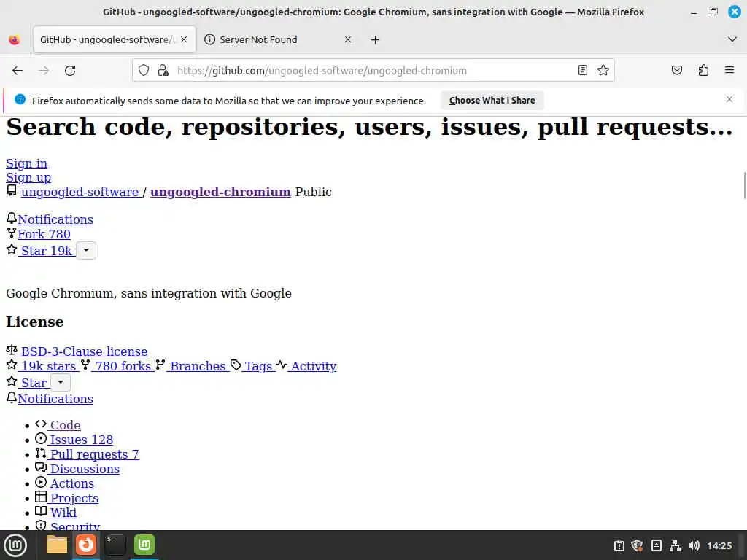The height and width of the screenshot is (560, 747).
Task: Click the URL address field
Action: [x=373, y=71]
